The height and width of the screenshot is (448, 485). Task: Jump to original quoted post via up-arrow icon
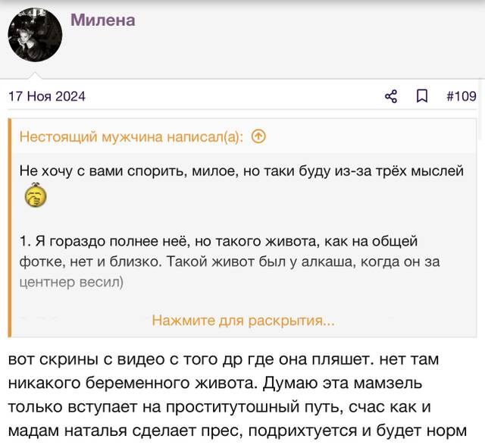(258, 136)
